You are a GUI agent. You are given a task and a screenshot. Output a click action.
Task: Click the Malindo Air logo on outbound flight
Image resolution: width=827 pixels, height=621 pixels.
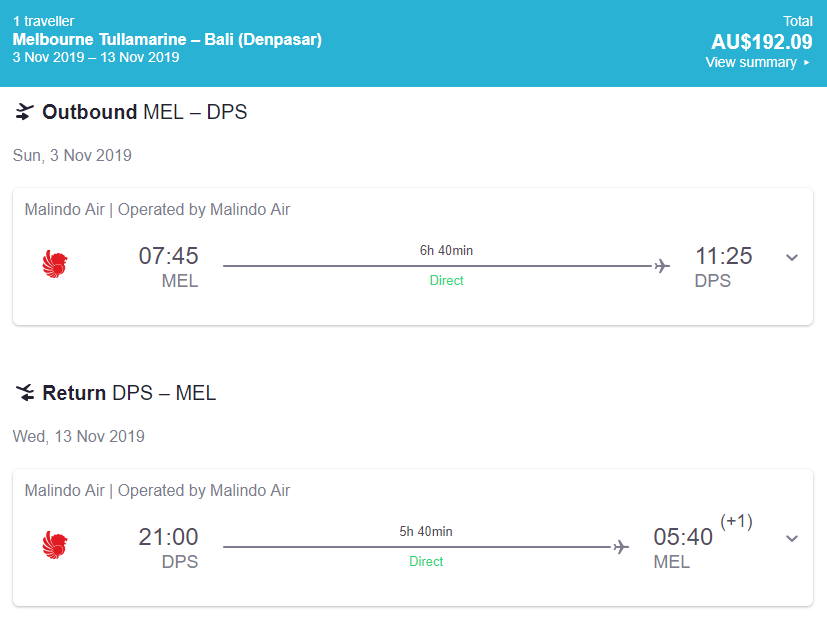point(55,265)
